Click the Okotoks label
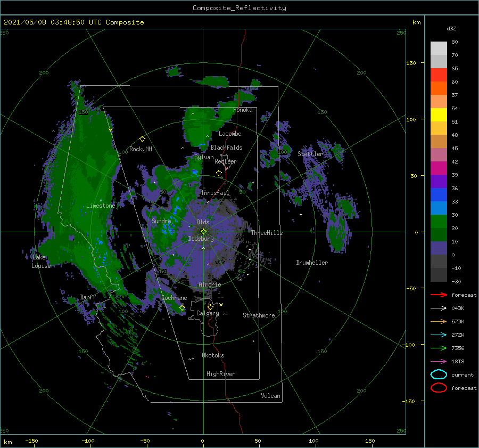The height and width of the screenshot is (448, 479). (213, 355)
